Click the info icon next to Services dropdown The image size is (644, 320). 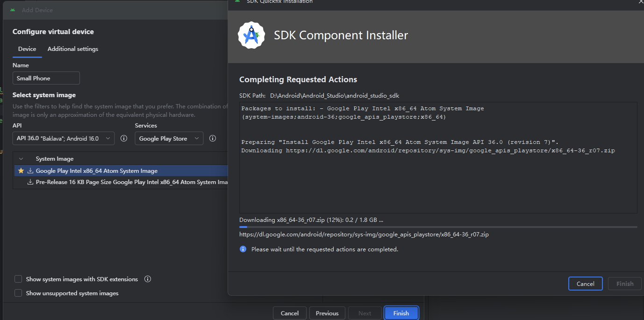[213, 138]
